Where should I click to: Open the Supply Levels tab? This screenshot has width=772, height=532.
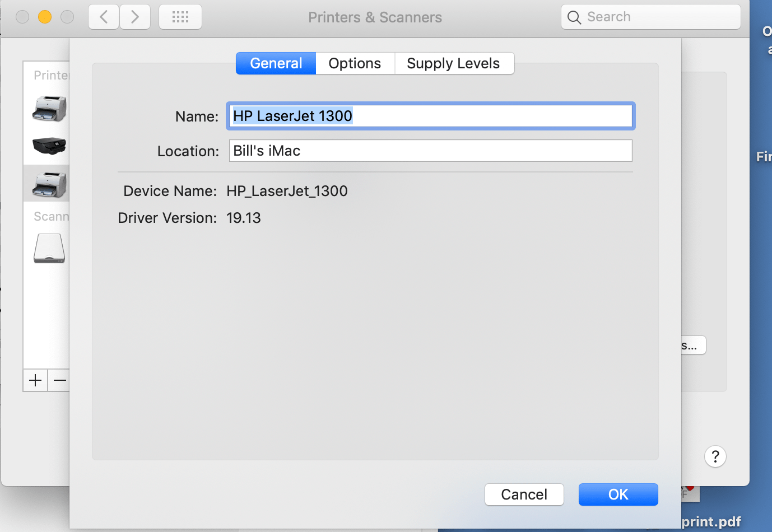454,63
